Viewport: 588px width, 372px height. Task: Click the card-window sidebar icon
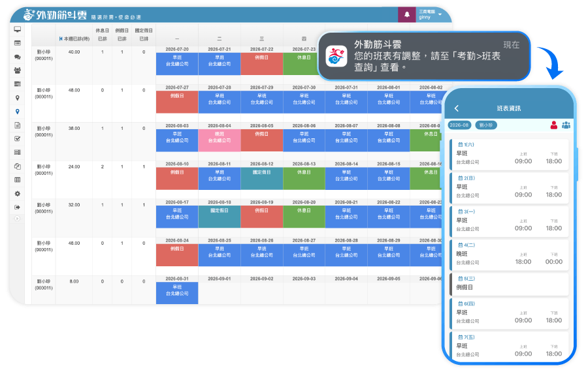(x=17, y=43)
